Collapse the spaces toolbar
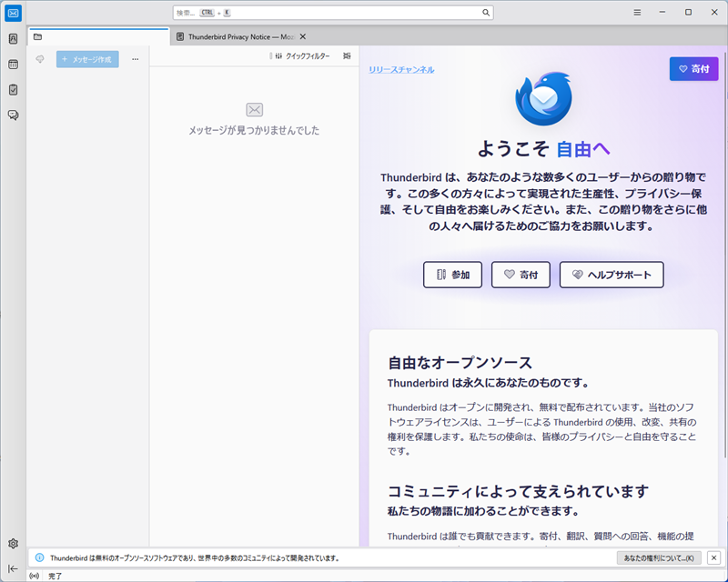Screen dimensions: 728x582 click(13, 568)
